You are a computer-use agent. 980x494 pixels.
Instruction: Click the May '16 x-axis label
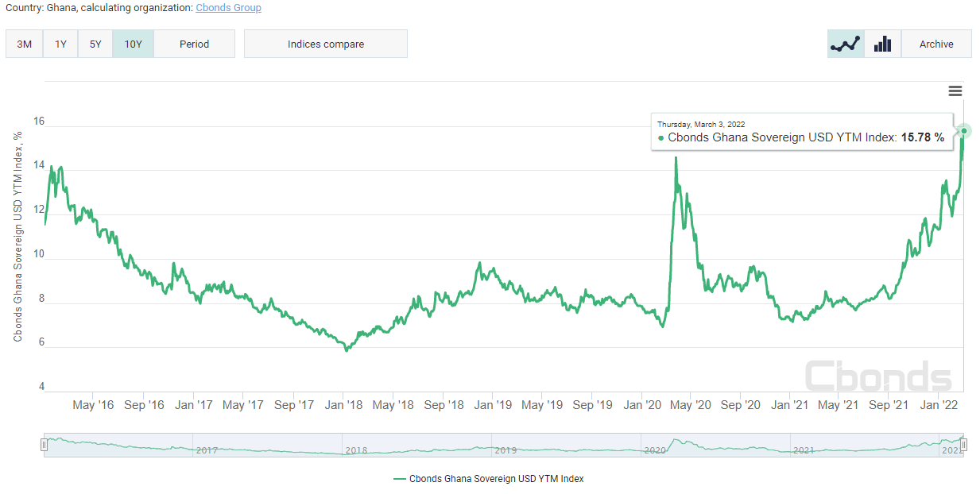pyautogui.click(x=93, y=405)
